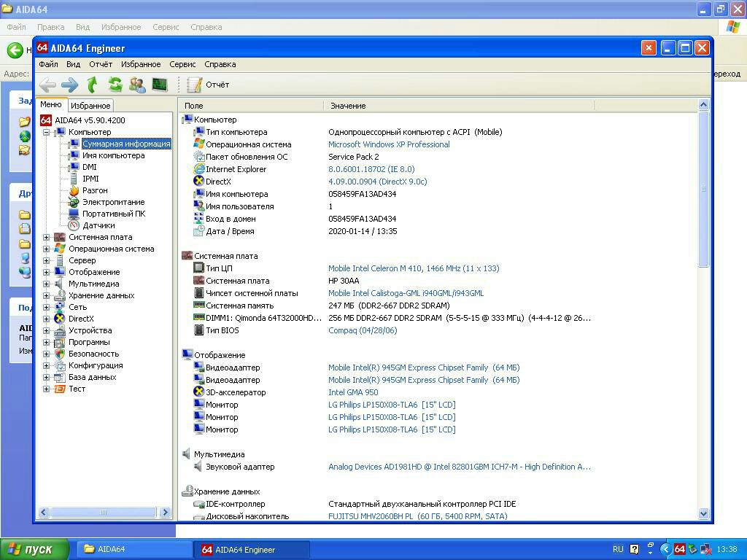Click the Back button in AIDA64 folder window
This screenshot has width=747, height=560.
15,50
